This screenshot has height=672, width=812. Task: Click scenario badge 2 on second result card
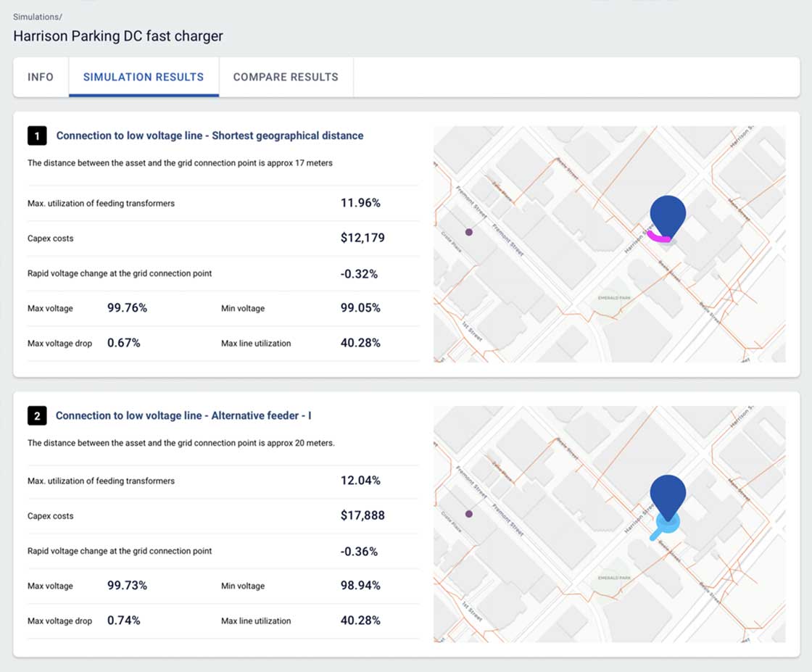tap(37, 415)
